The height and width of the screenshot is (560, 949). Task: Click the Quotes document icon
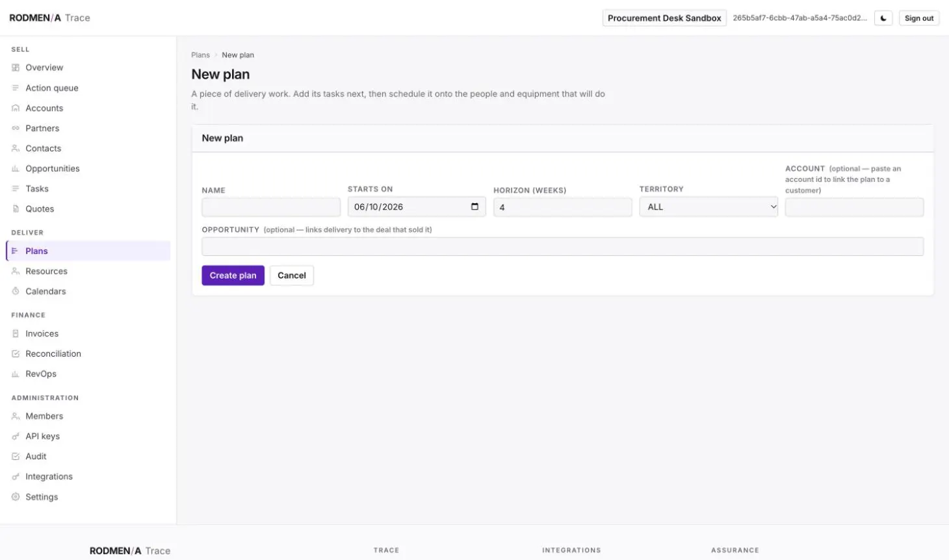coord(16,209)
